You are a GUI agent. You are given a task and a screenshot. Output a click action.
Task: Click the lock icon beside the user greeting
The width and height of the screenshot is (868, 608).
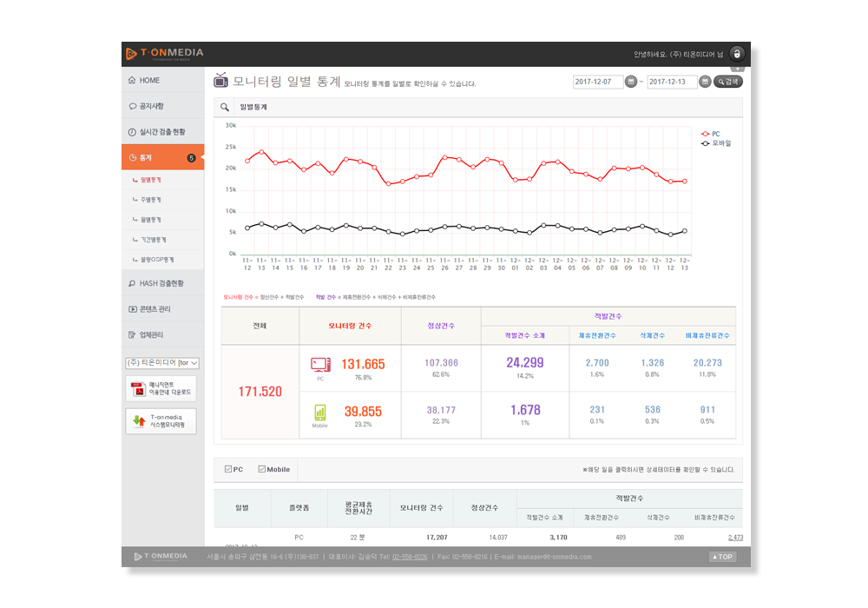pyautogui.click(x=737, y=54)
